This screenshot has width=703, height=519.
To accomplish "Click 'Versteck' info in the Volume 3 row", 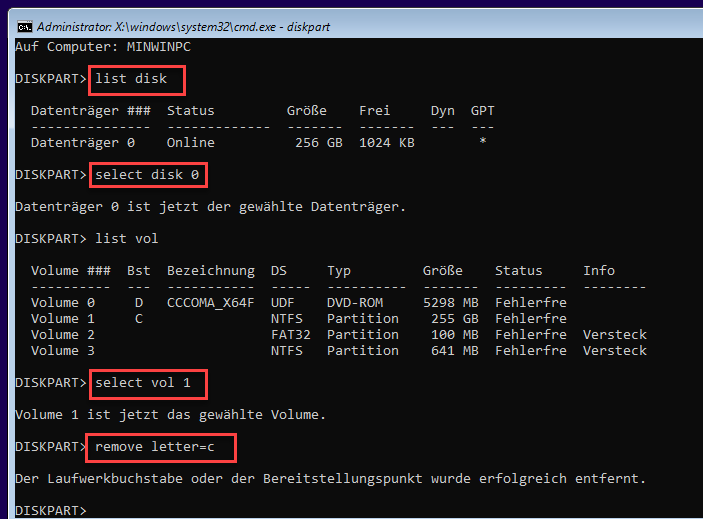I will [x=615, y=351].
